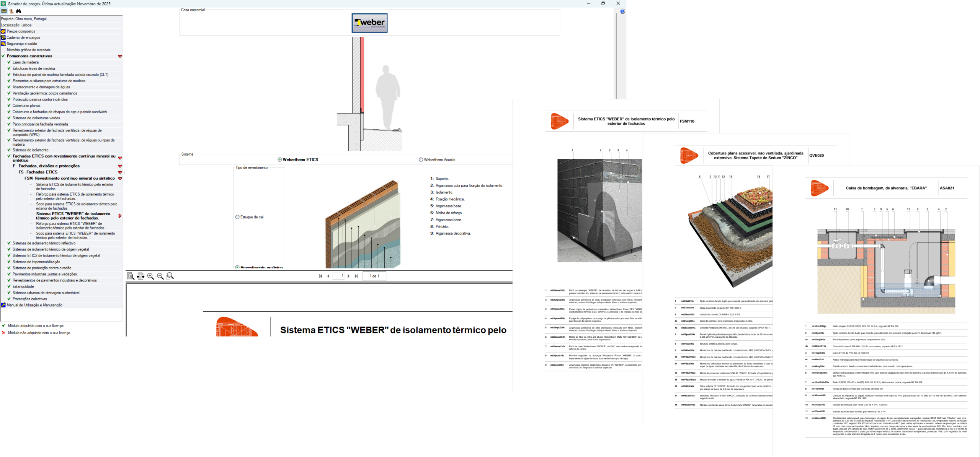
Task: Collapse Fachadas, divisões e protecções branch
Action: click(x=120, y=166)
